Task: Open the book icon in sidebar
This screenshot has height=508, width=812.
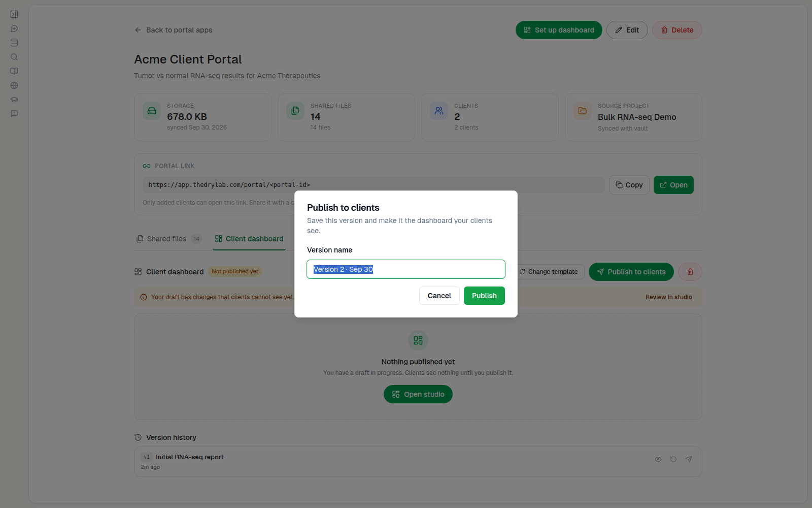Action: (14, 71)
